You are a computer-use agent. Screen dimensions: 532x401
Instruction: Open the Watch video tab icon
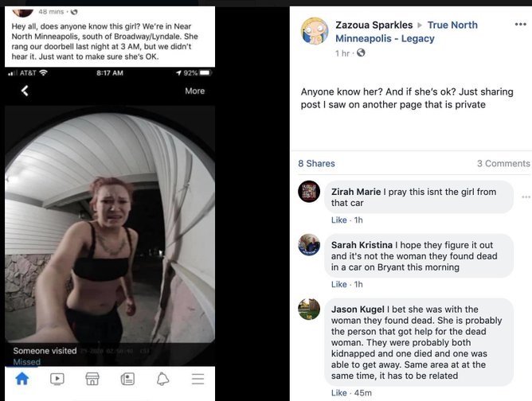coord(57,379)
